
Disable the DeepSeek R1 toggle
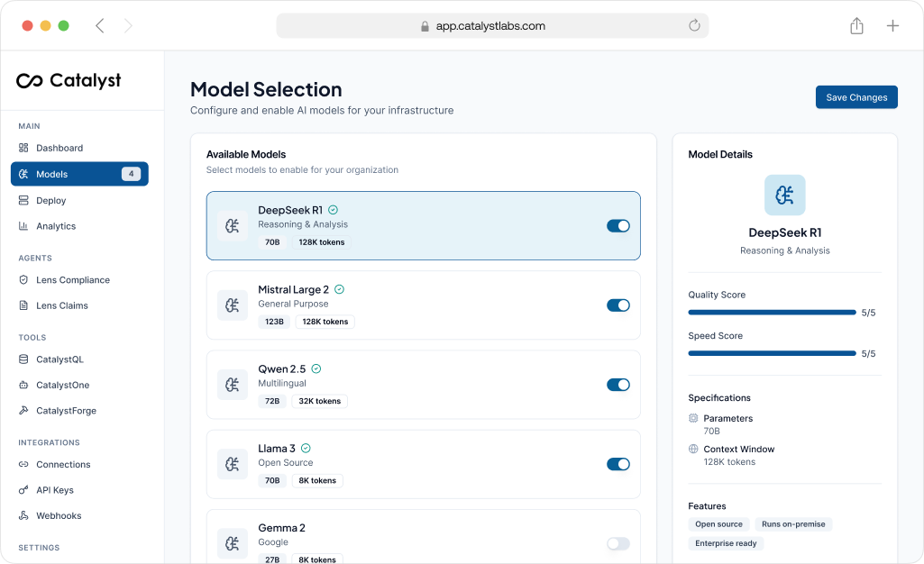(x=618, y=226)
